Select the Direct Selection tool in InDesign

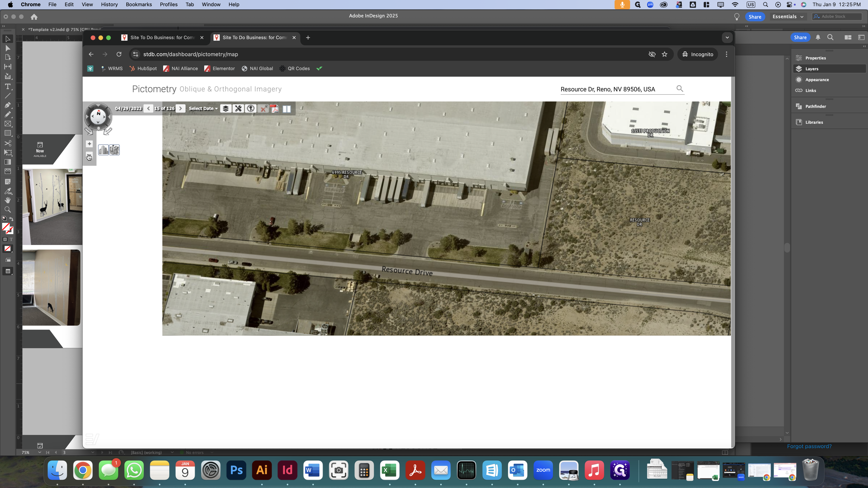point(7,48)
